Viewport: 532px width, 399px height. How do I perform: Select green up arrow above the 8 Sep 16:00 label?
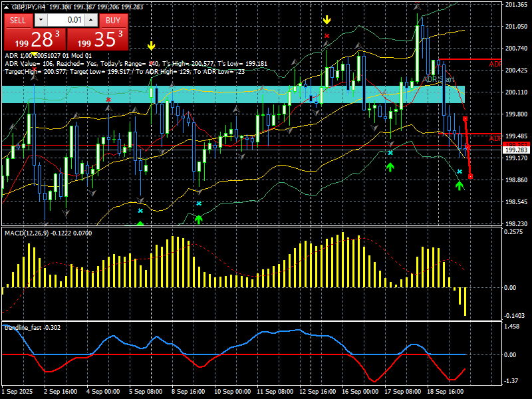pyautogui.click(x=198, y=219)
